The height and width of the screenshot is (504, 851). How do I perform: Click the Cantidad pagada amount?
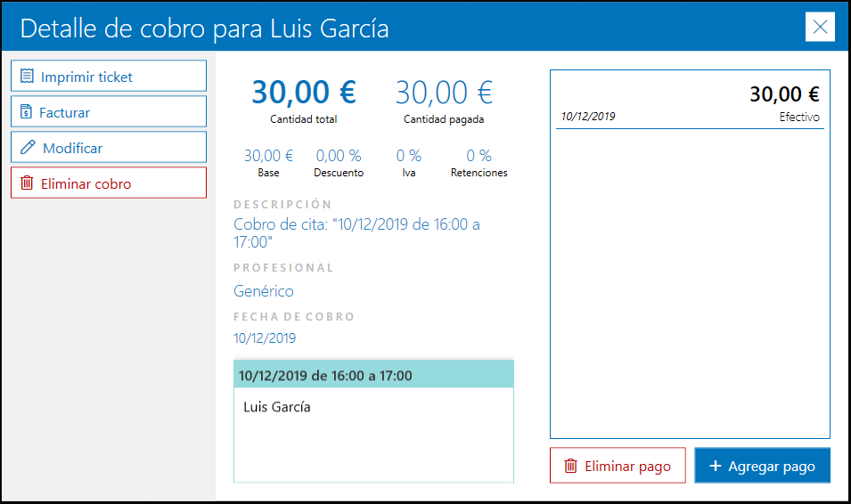pos(444,93)
